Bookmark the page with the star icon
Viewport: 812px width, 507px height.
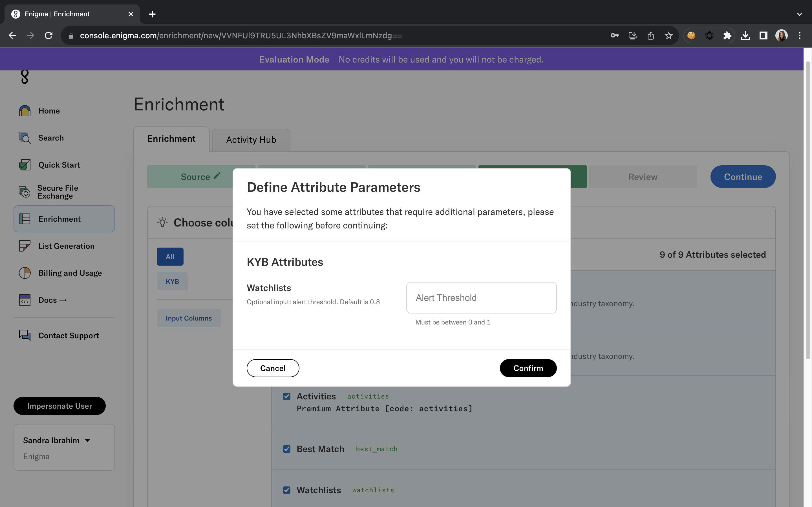click(x=668, y=35)
